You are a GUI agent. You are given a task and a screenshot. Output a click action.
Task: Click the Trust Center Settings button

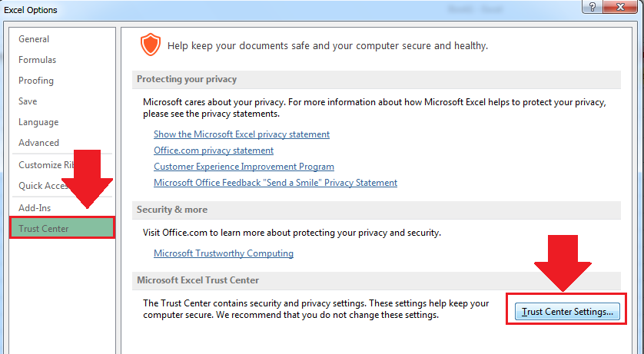pyautogui.click(x=567, y=312)
